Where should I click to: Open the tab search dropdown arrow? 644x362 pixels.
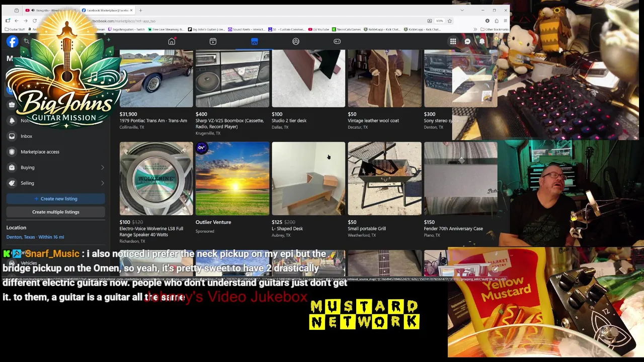pos(462,10)
